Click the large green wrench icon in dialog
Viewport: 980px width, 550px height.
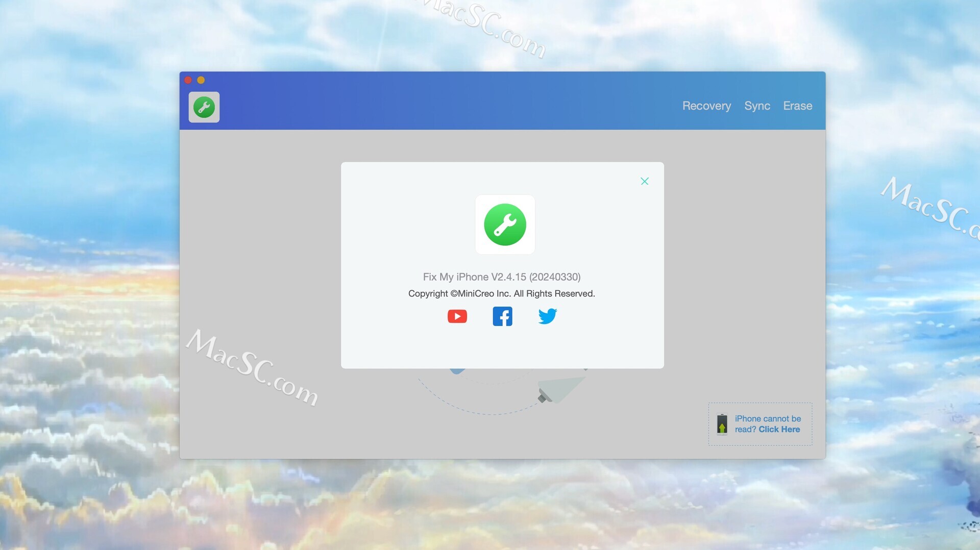click(505, 224)
